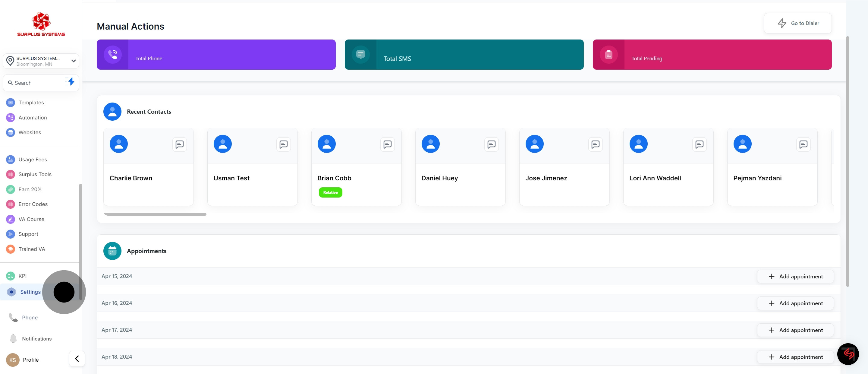The height and width of the screenshot is (374, 868).
Task: Add appointment for Apr 16, 2024
Action: point(795,303)
